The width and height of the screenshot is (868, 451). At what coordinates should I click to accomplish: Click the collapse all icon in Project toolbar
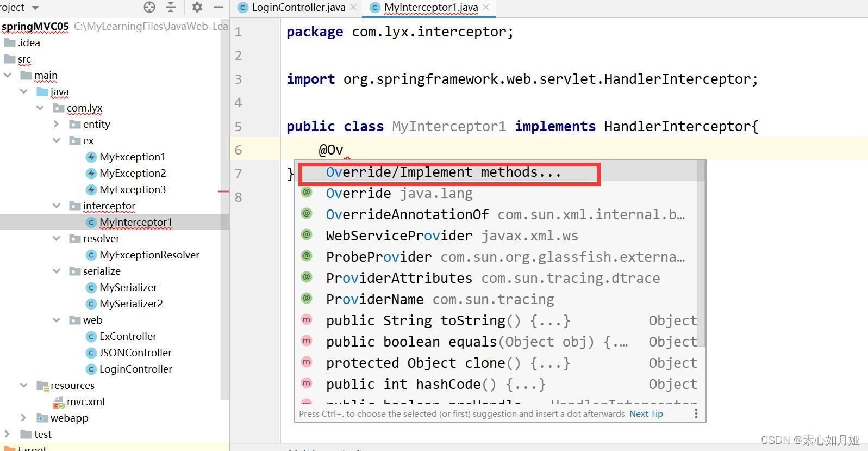pos(171,7)
